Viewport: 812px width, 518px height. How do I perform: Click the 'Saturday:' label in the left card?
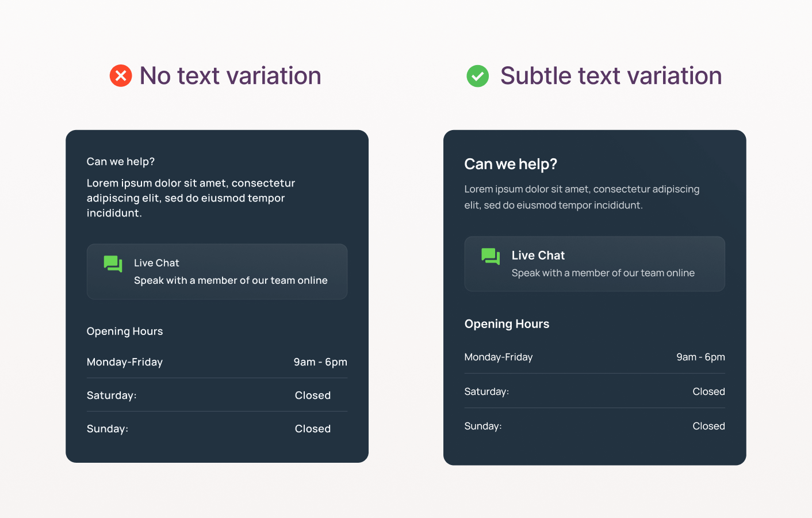pos(112,395)
